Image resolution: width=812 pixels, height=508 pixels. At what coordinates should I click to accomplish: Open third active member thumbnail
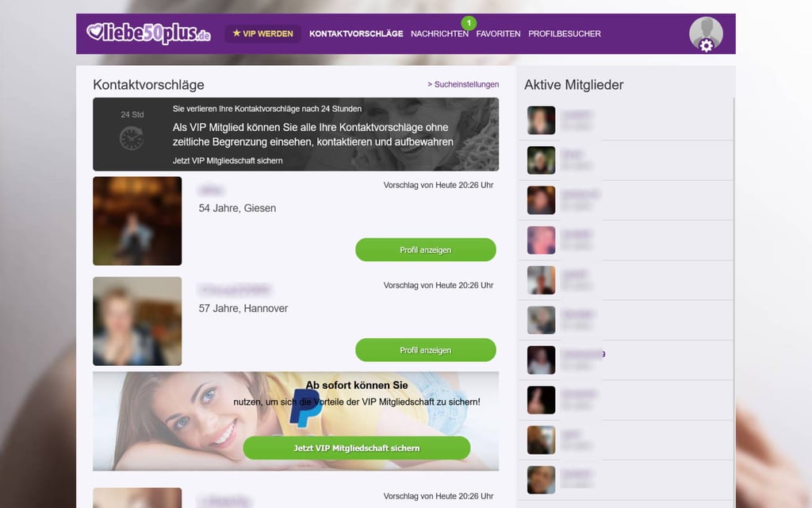pyautogui.click(x=541, y=200)
